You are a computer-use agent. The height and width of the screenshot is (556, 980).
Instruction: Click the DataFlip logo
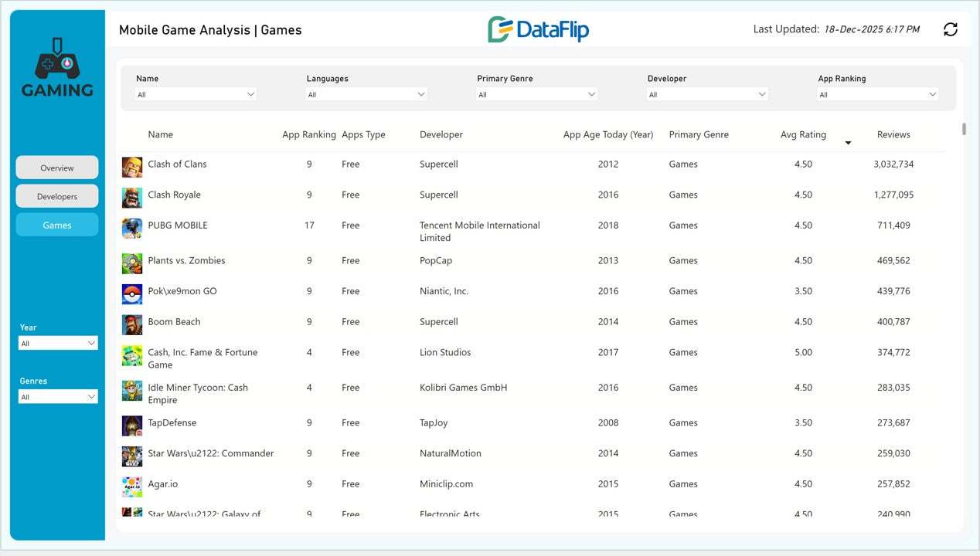click(x=538, y=30)
